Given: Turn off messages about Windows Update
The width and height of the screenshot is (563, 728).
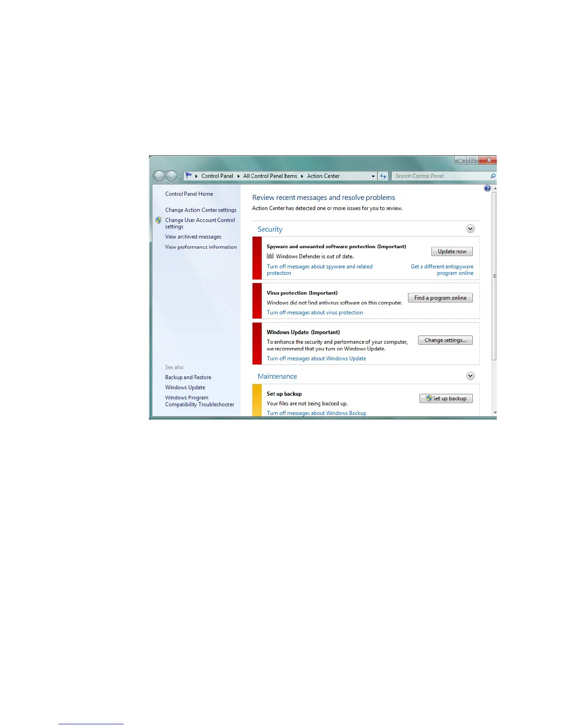Looking at the screenshot, I should coord(316,358).
